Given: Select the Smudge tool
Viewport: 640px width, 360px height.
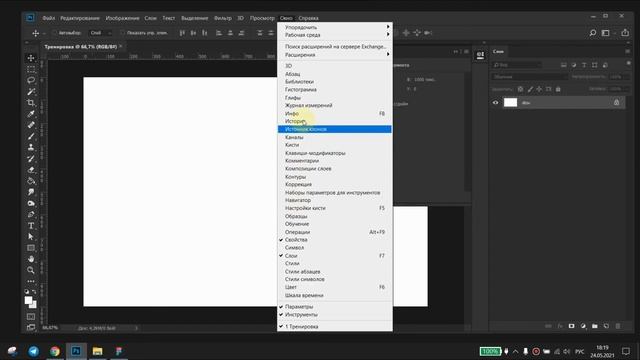Looking at the screenshot, I should click(31, 192).
